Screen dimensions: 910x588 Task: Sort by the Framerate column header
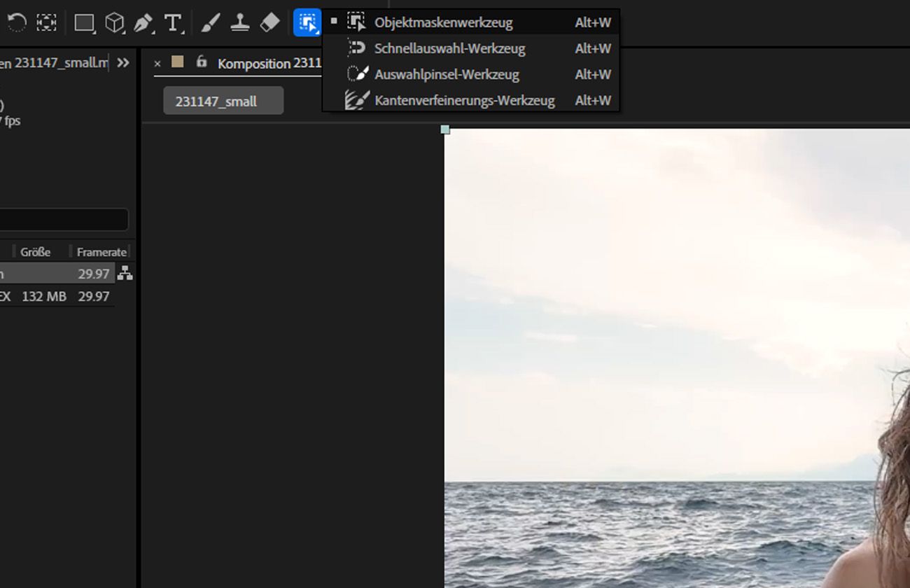pos(101,252)
